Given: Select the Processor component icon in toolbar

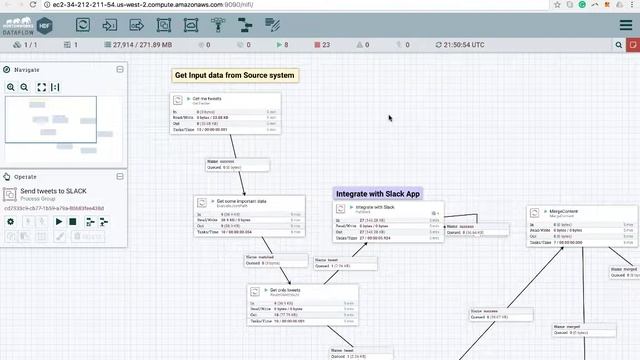Looking at the screenshot, I should (x=83, y=25).
